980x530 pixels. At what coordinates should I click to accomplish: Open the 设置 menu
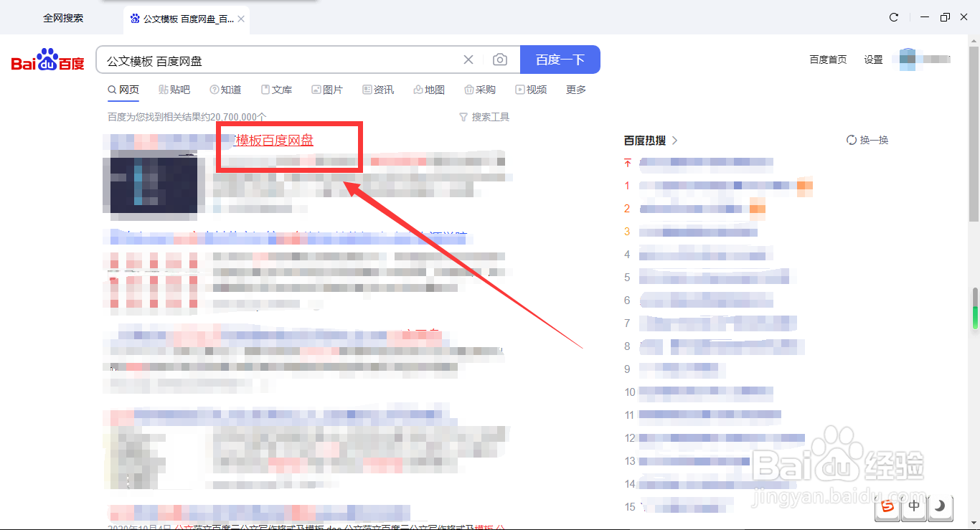click(873, 60)
